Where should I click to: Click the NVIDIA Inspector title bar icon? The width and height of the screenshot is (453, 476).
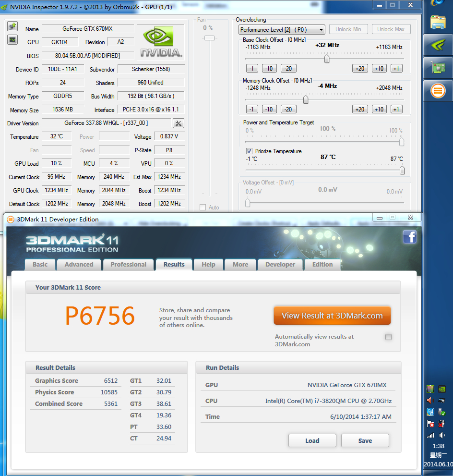point(4,7)
